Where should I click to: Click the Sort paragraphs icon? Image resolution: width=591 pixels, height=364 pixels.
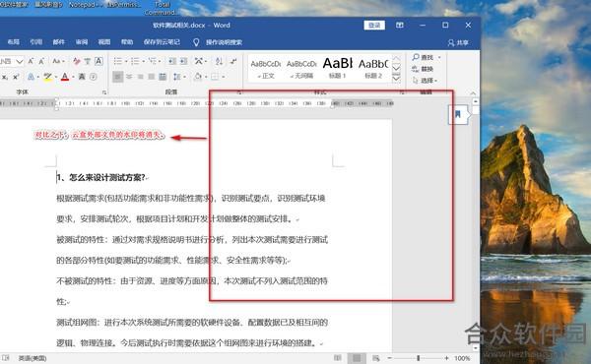tap(219, 61)
